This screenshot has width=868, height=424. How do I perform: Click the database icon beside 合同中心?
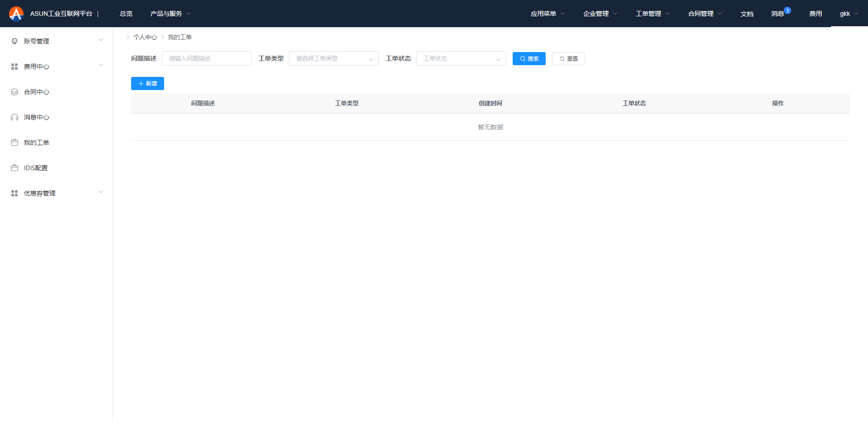click(x=14, y=92)
